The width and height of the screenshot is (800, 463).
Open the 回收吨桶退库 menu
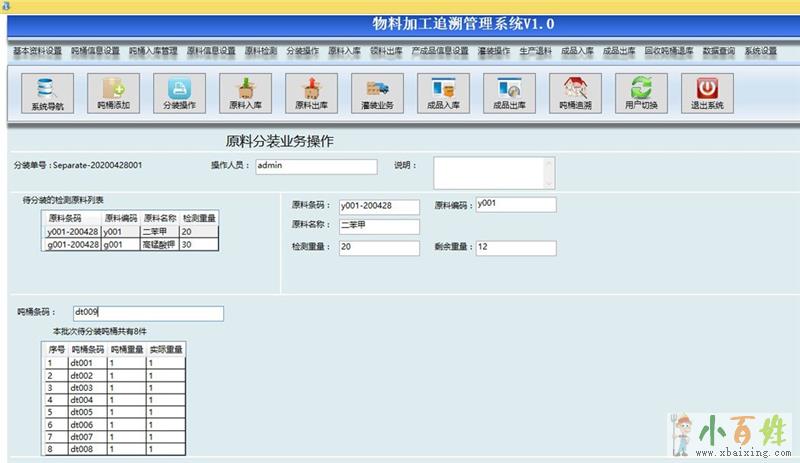[x=668, y=51]
